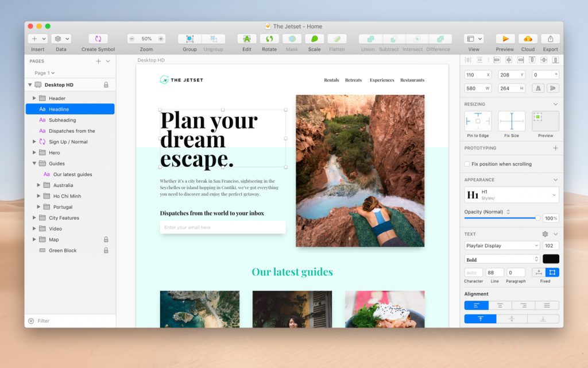This screenshot has height=368, width=588.
Task: Apply a Mask to the selection
Action: (292, 39)
